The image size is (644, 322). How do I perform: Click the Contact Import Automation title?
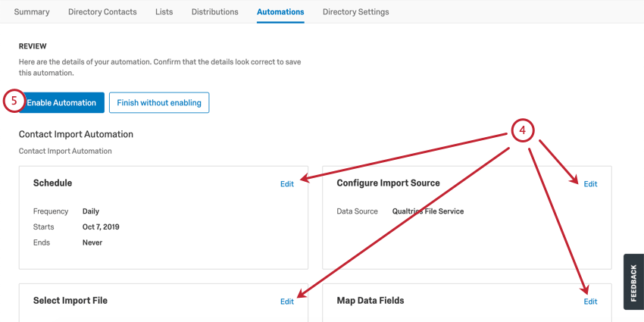click(x=76, y=134)
